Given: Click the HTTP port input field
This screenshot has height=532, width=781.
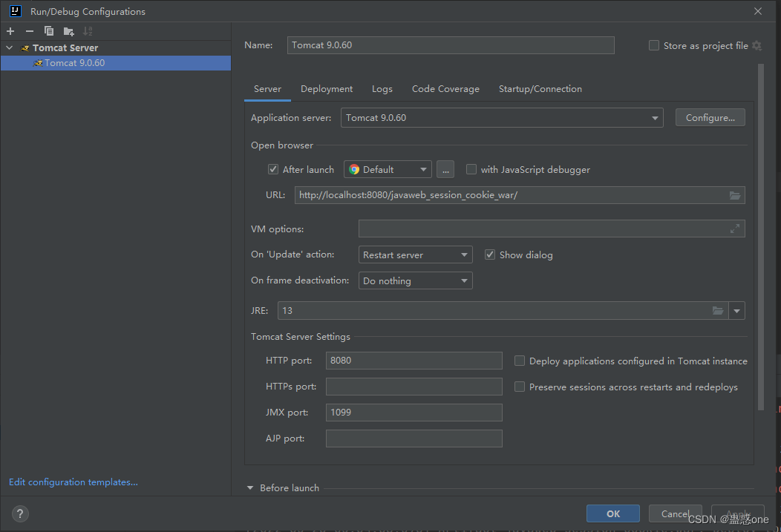Looking at the screenshot, I should (414, 361).
